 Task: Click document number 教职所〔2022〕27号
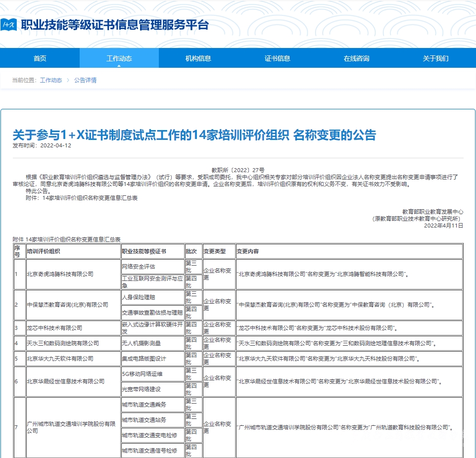pyautogui.click(x=238, y=170)
